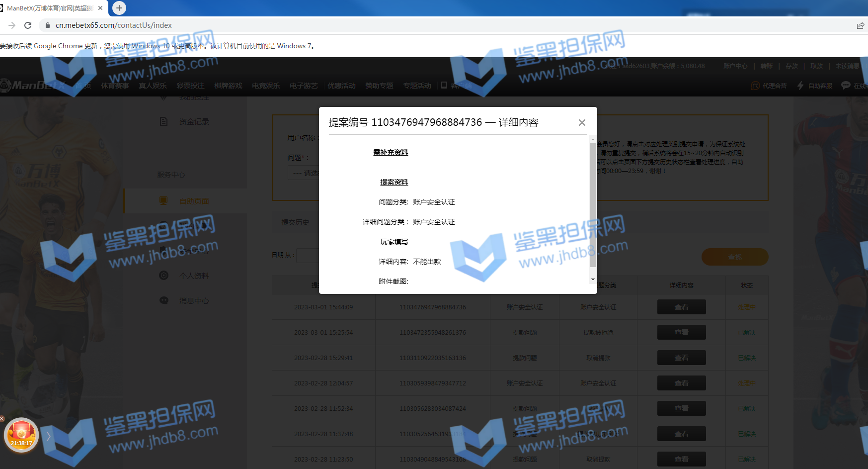Click the 自助客服 lightning icon

tap(800, 86)
